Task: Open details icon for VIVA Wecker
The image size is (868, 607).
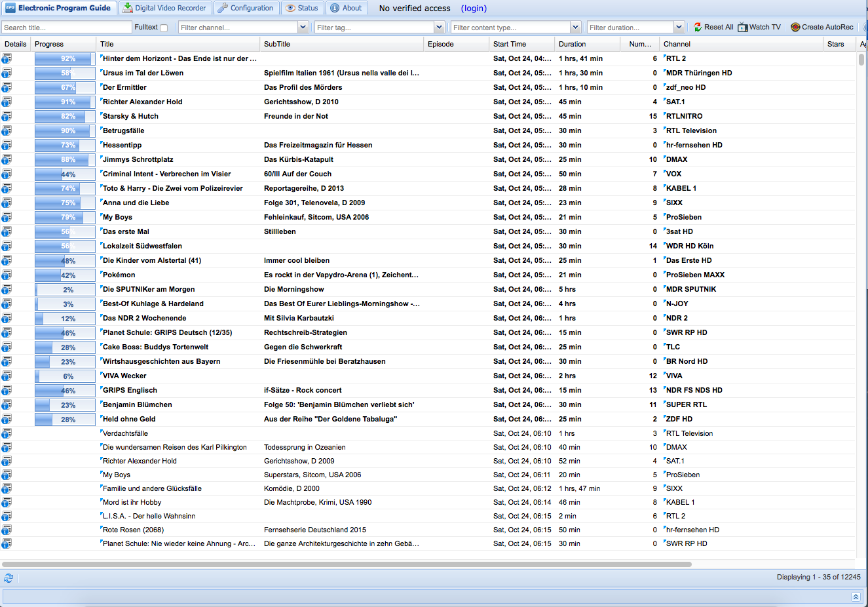Action: 7,376
